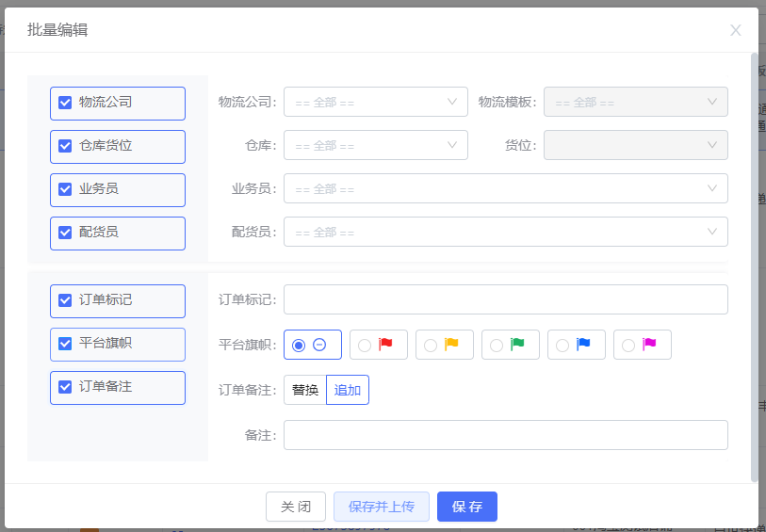Expand the 货位 dropdown

pyautogui.click(x=636, y=145)
